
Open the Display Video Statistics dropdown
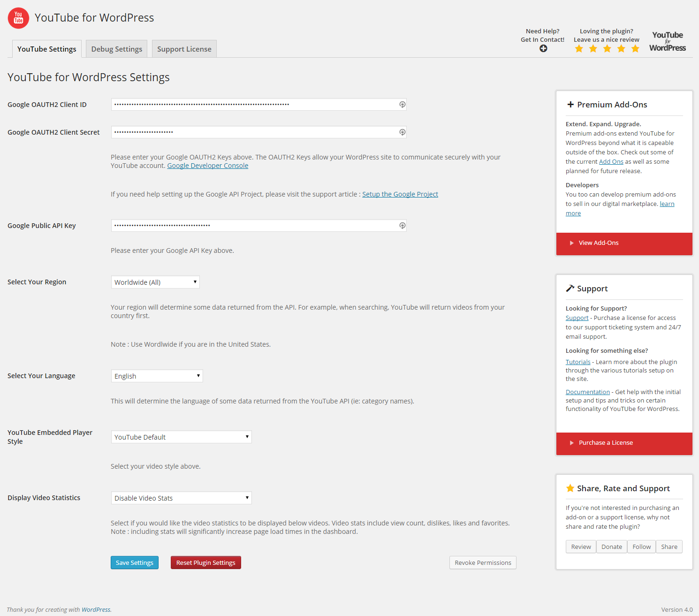click(182, 498)
